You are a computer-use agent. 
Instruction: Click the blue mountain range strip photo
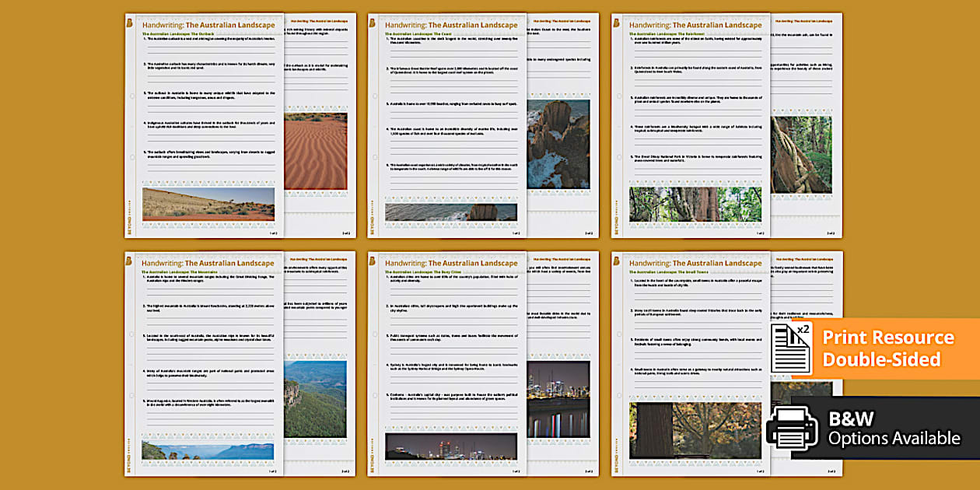208,450
